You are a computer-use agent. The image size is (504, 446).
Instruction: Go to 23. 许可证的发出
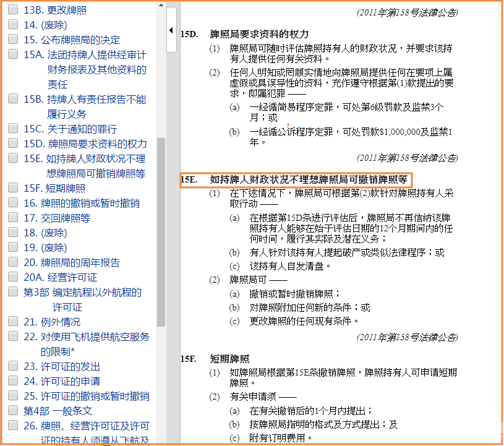tap(62, 366)
